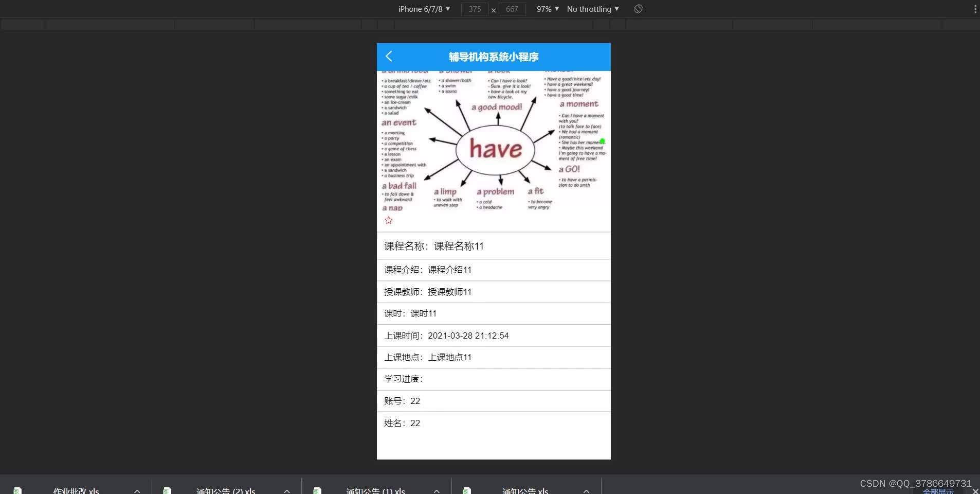Click the viewport width field showing 375
The image size is (980, 494).
pos(475,9)
